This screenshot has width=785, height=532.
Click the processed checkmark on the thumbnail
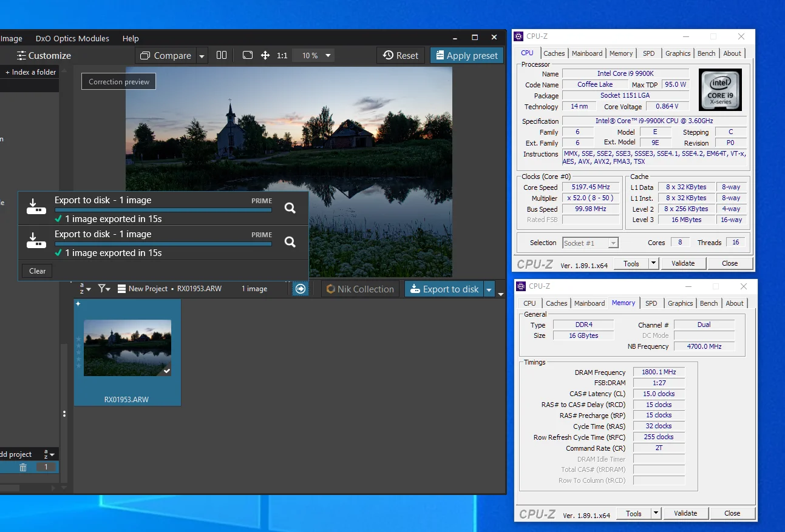click(166, 371)
